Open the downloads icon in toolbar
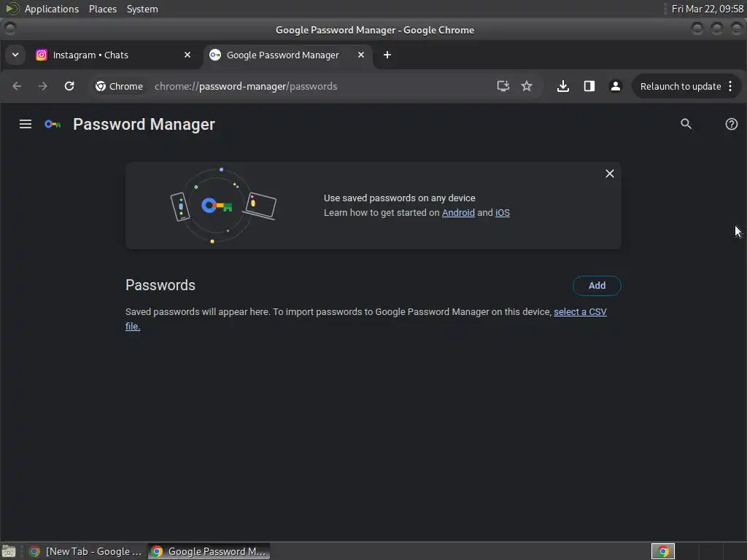This screenshot has width=747, height=560. (x=562, y=86)
